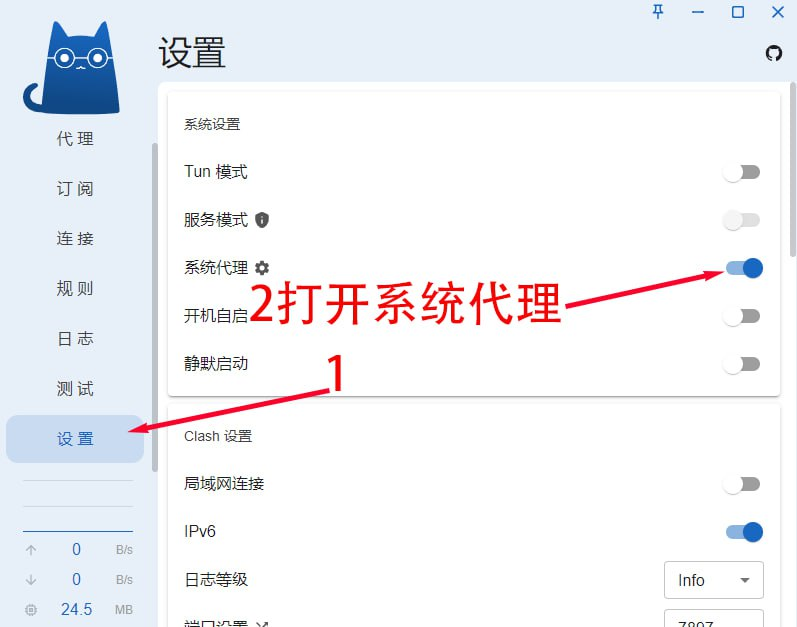Click the memory usage chip icon
Screen dimensions: 797x627
point(31,610)
